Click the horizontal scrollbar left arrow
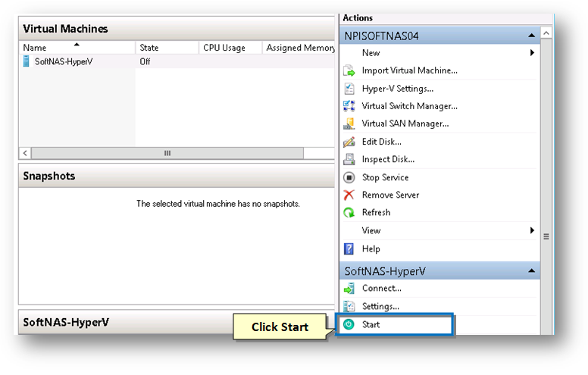Image resolution: width=588 pixels, height=375 pixels. (x=25, y=153)
